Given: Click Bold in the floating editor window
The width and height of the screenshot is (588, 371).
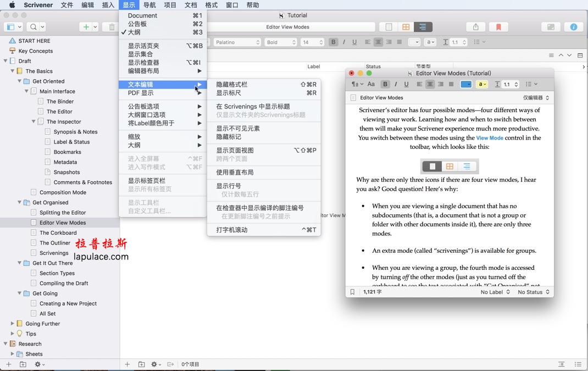Looking at the screenshot, I should [x=385, y=84].
